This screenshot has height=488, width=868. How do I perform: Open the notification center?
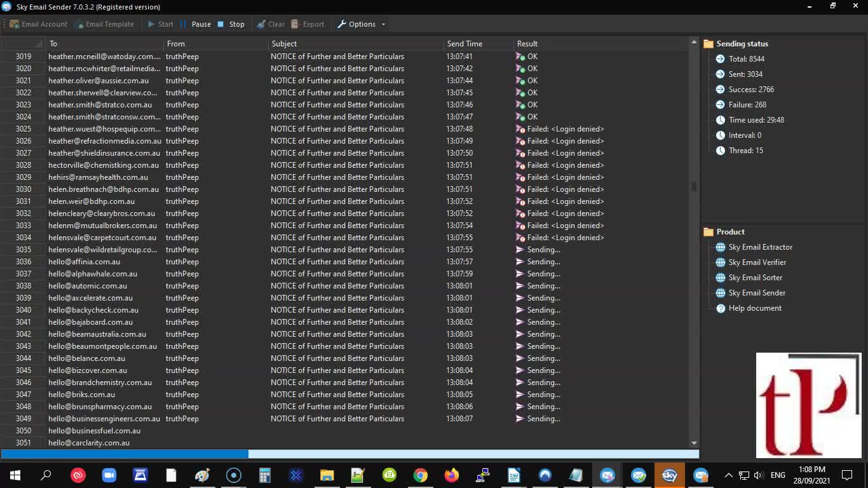coord(847,475)
